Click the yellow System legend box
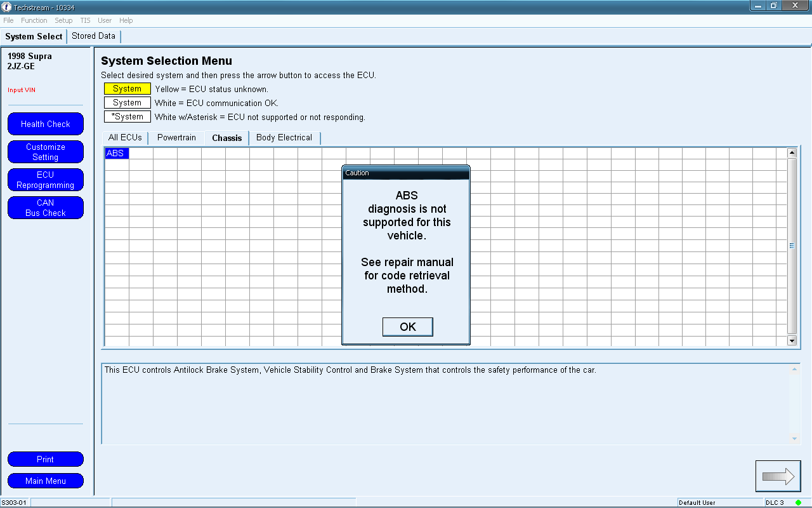Screen dimensions: 812x508 [128, 89]
